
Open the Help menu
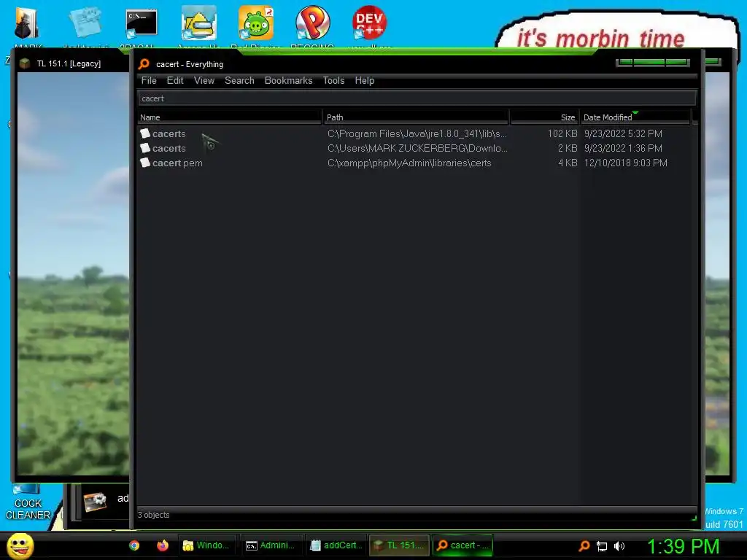pos(365,80)
